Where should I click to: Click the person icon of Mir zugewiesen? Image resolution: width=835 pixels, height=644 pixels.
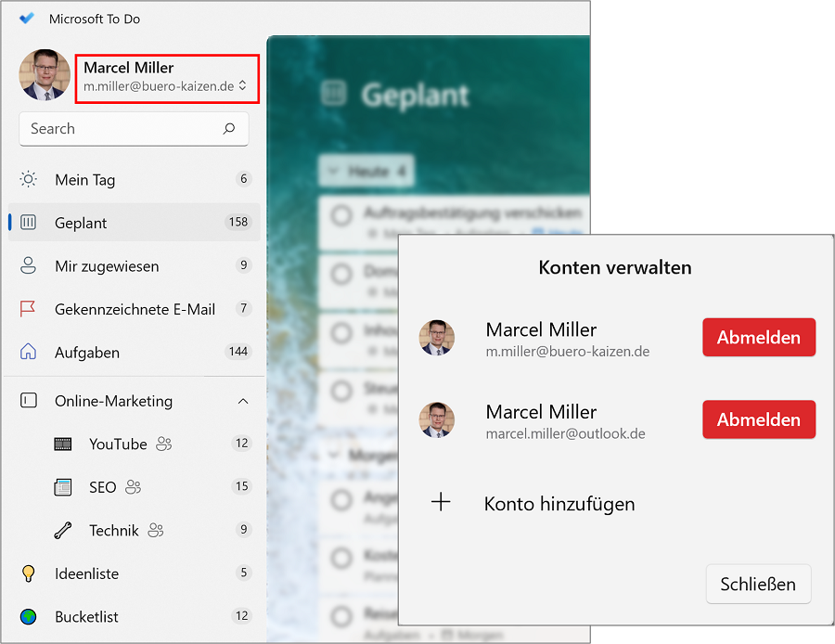tap(28, 265)
